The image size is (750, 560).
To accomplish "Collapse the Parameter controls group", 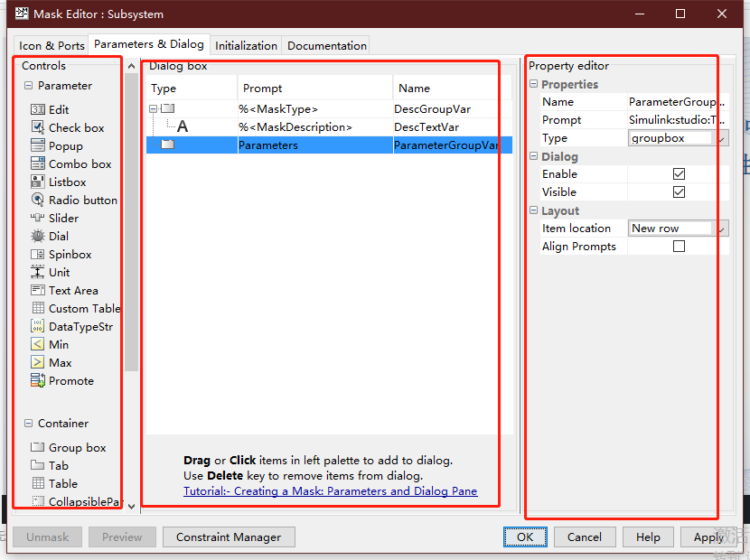I will pos(28,86).
